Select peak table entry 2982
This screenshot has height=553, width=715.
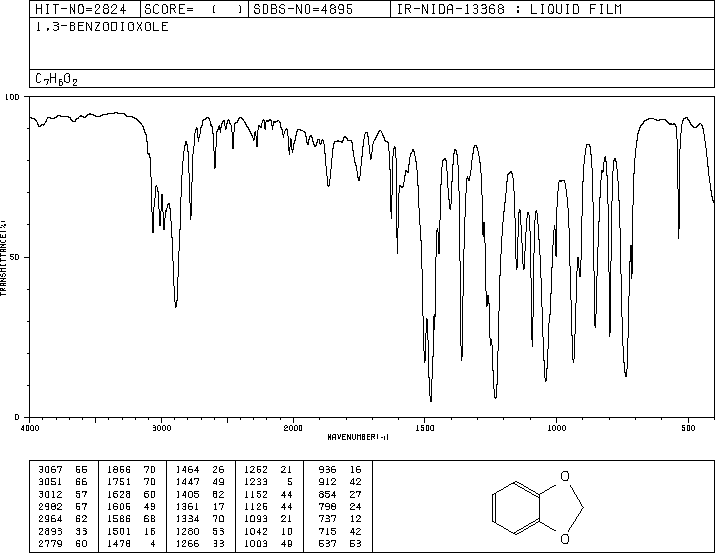50,506
